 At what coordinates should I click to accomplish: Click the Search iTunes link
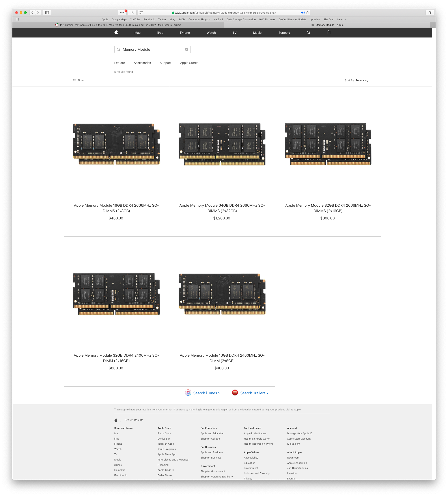(x=206, y=393)
